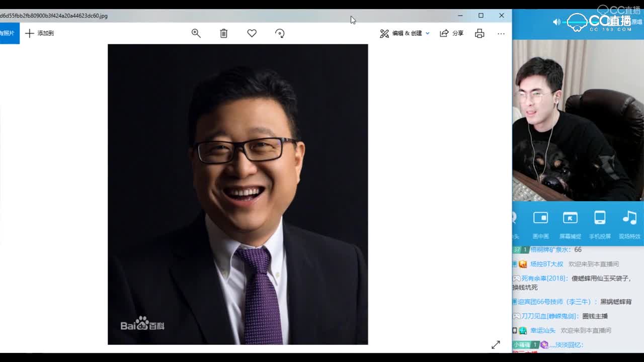
Task: Toggle fullscreen with the diagonal arrow icon
Action: point(496,344)
